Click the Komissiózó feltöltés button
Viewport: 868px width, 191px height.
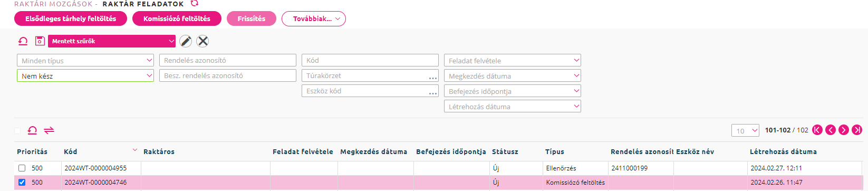tap(177, 18)
